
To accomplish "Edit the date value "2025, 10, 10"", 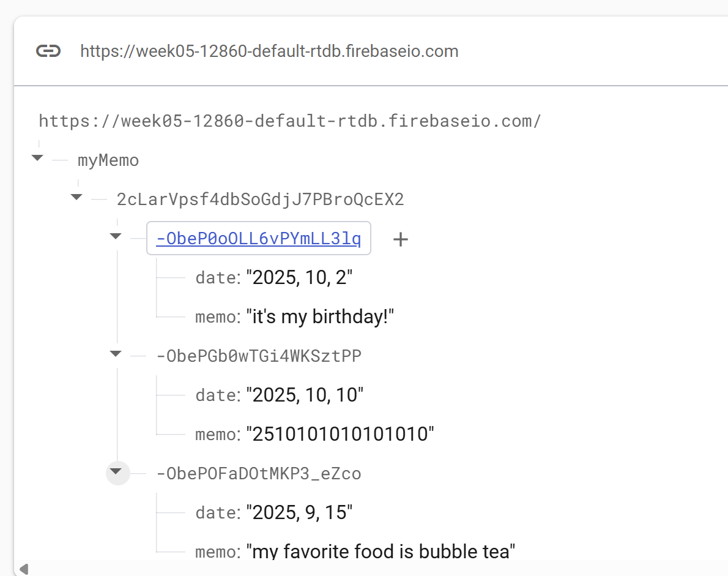I will coord(305,395).
